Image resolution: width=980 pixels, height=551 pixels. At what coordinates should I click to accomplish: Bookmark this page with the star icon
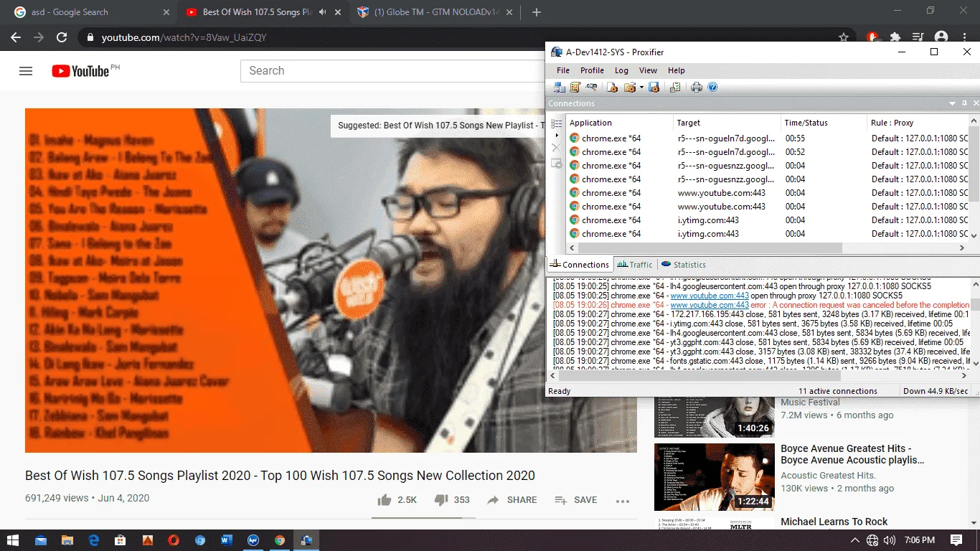click(x=844, y=37)
